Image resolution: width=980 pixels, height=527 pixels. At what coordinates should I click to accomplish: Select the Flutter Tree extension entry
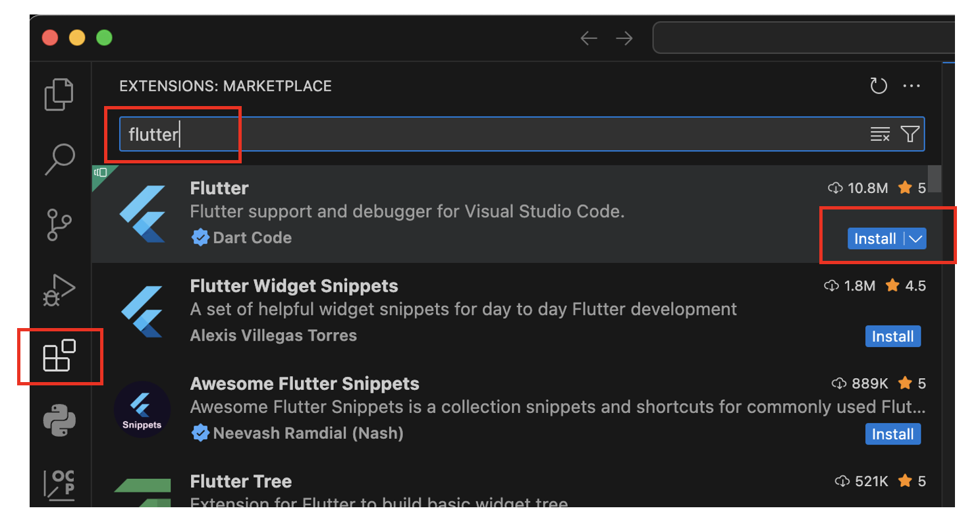click(240, 482)
